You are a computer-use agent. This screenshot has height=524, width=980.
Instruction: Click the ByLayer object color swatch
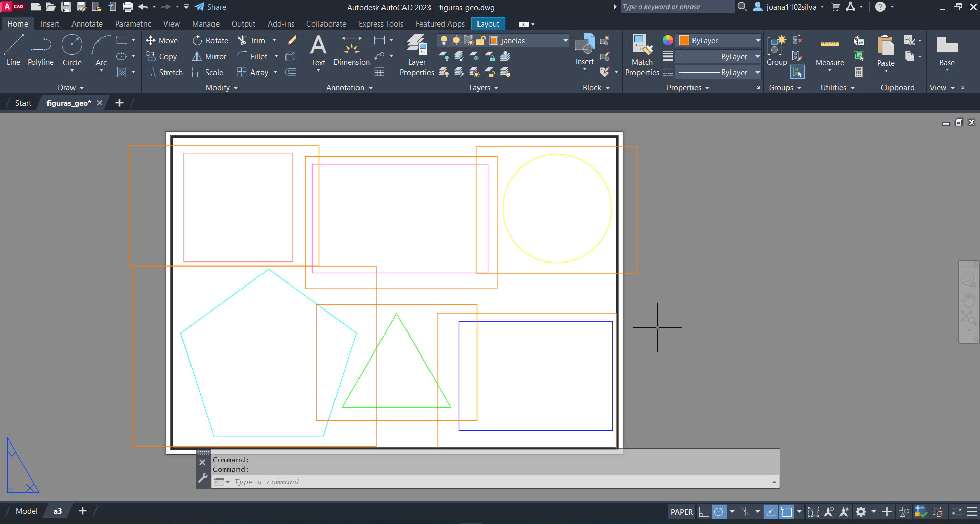(684, 41)
